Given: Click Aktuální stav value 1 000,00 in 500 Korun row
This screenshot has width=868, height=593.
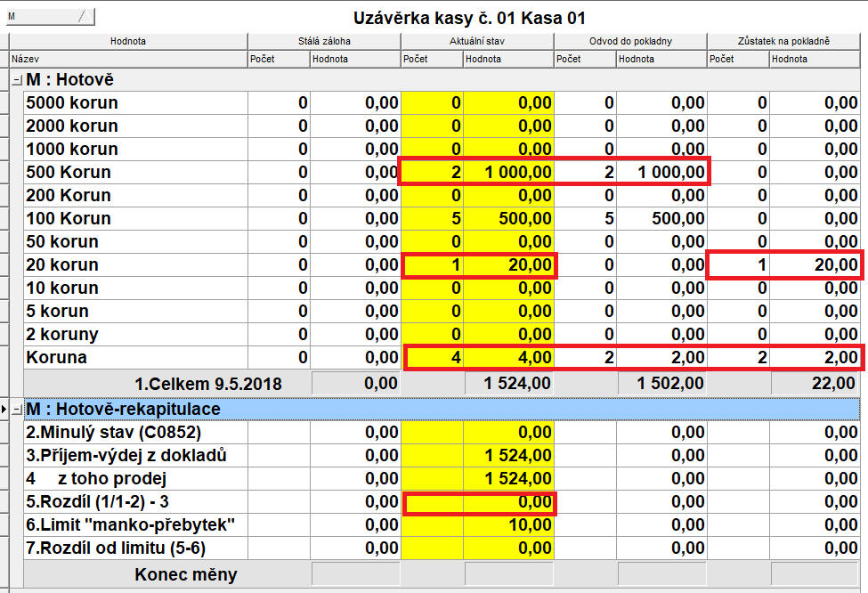Looking at the screenshot, I should pos(508,173).
